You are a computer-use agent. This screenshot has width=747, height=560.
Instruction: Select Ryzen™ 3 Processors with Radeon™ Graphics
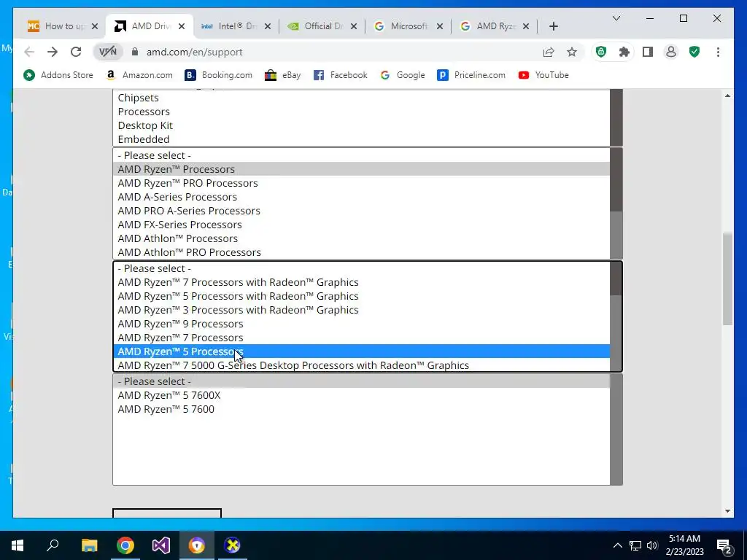361,309
